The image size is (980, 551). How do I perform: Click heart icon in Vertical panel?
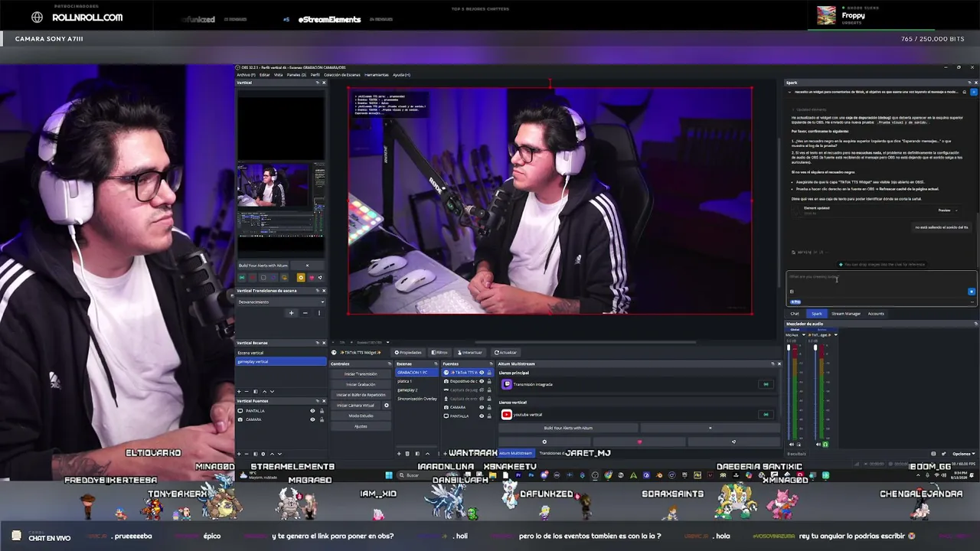[x=311, y=278]
